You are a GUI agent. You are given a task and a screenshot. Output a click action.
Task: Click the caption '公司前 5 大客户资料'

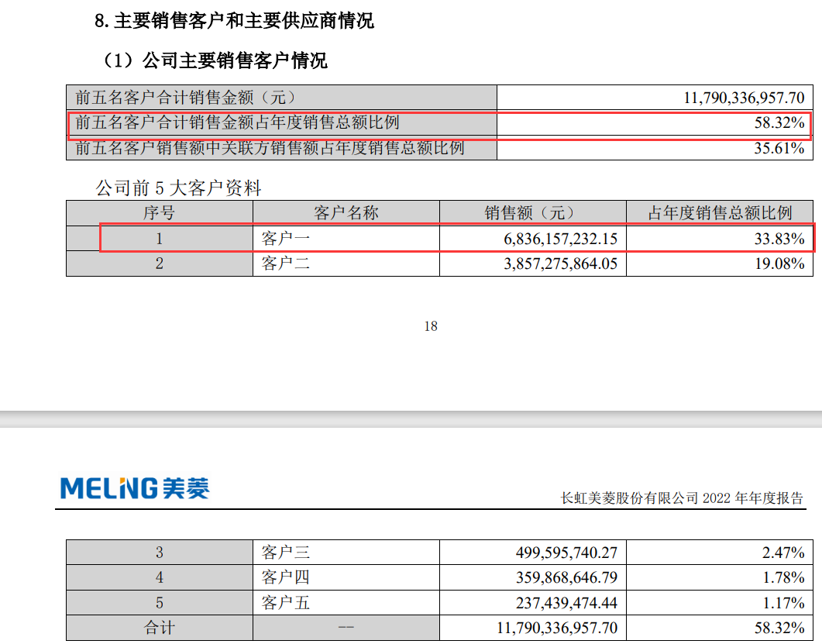tap(178, 188)
